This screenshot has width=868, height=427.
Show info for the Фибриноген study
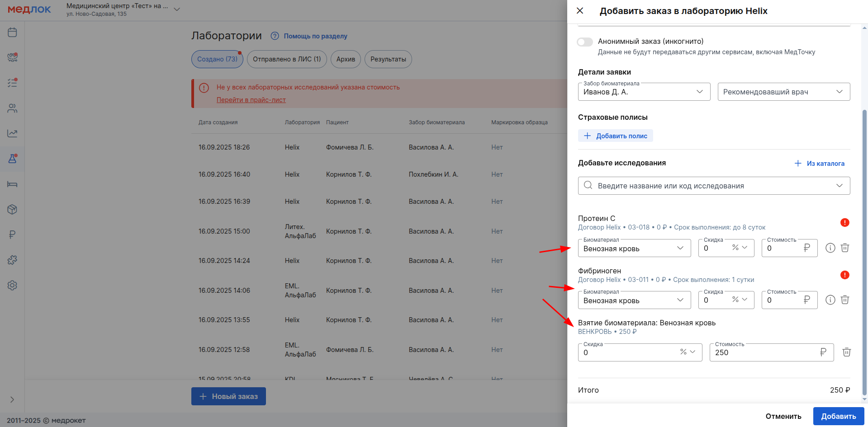tap(830, 300)
